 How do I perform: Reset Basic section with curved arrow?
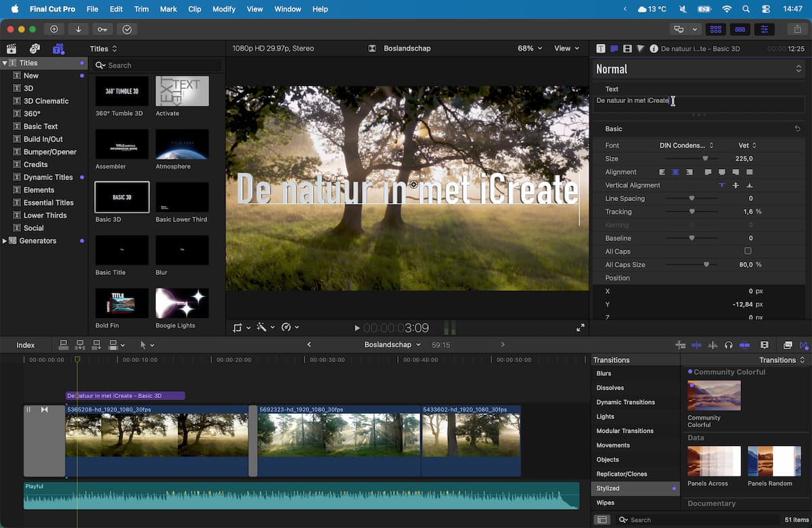pos(797,129)
